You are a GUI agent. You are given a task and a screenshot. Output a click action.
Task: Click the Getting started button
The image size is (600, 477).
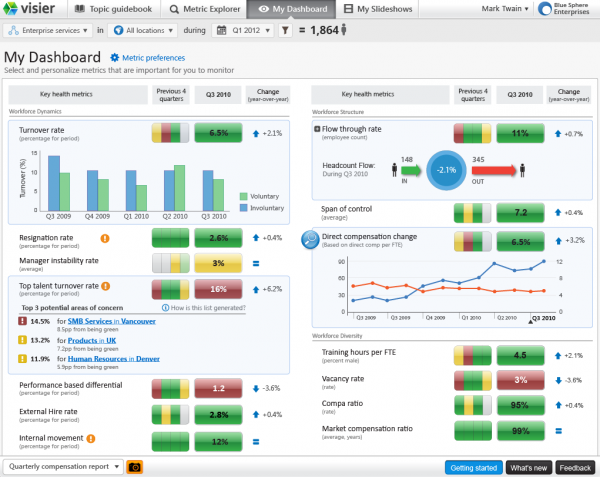(x=474, y=468)
